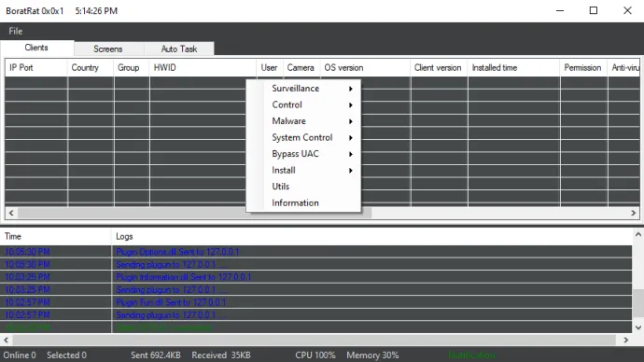The image size is (644, 362).
Task: Select the "Plugin Information.dll Sent to 127.0.0.1" log
Action: point(184,277)
